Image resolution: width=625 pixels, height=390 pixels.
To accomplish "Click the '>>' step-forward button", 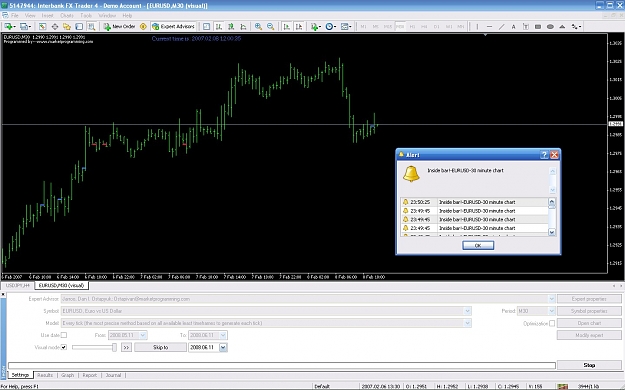I will [x=126, y=347].
